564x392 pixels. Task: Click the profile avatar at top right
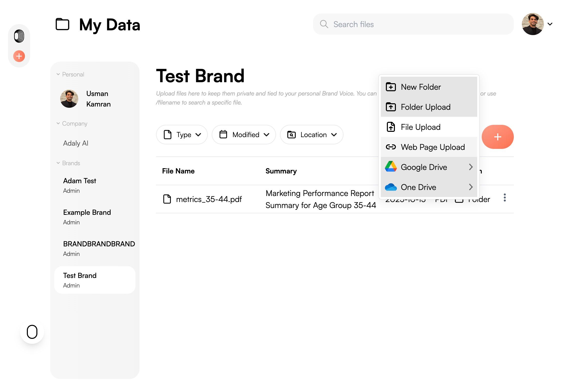coord(533,24)
